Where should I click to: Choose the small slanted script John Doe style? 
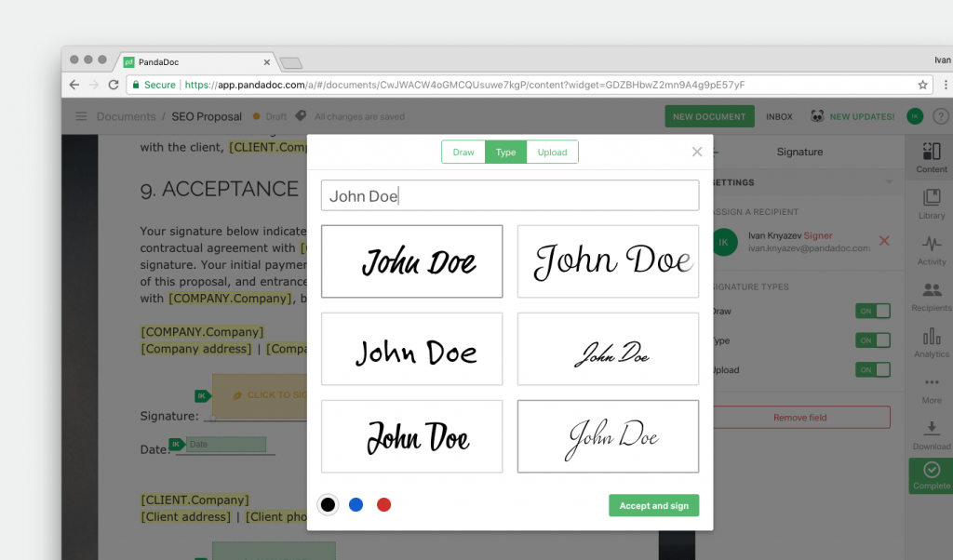(608, 349)
